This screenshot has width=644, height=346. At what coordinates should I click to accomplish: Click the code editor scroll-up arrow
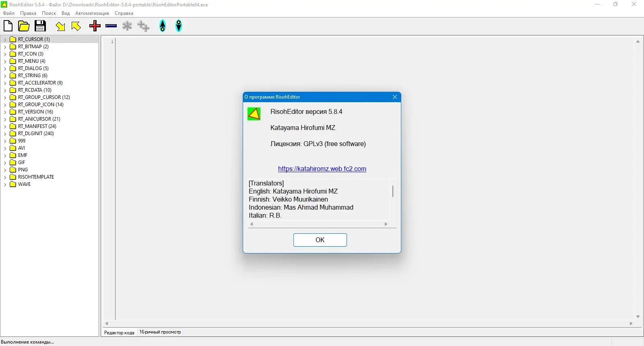[x=638, y=41]
